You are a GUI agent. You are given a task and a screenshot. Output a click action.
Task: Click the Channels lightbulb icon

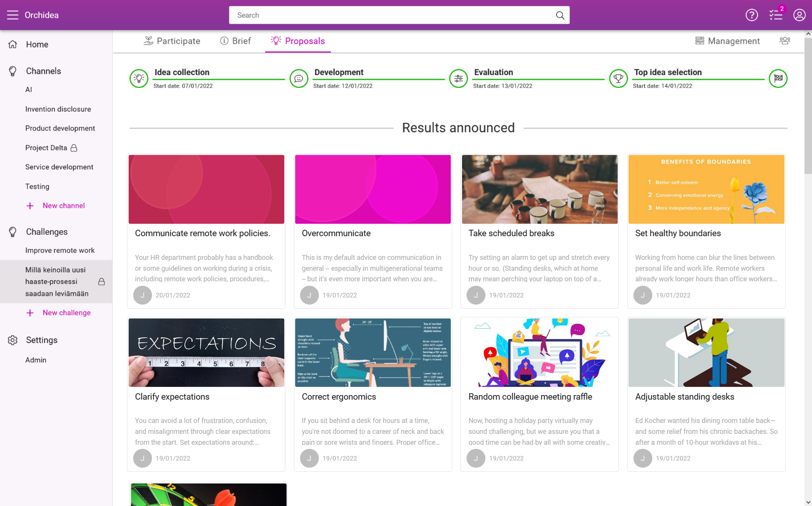pos(12,71)
